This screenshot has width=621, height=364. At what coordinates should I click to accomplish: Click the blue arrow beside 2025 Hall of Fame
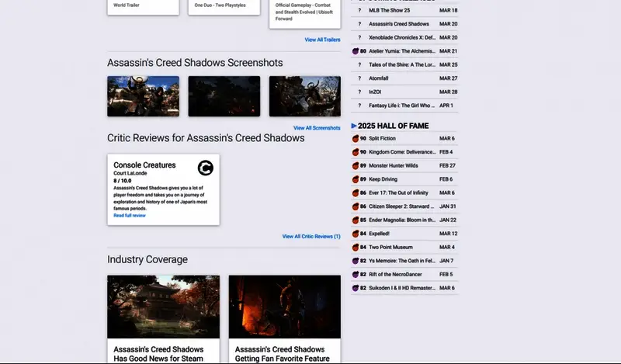click(354, 126)
